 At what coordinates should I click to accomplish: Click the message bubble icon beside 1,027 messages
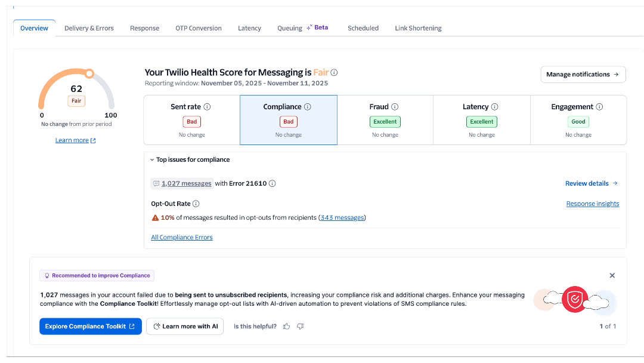(x=156, y=183)
